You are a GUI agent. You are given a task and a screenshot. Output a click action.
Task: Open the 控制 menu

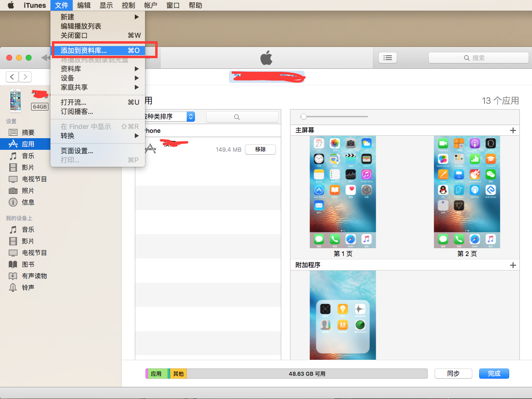128,5
